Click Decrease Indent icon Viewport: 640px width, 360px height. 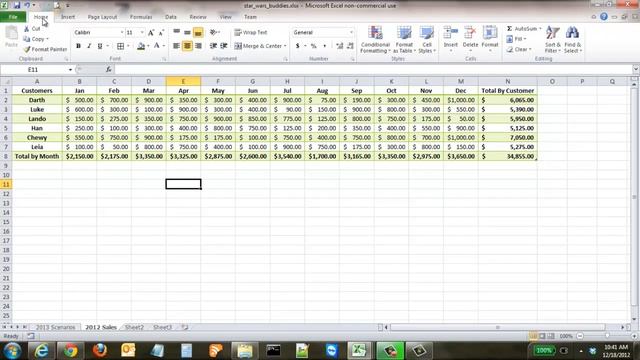tap(213, 46)
